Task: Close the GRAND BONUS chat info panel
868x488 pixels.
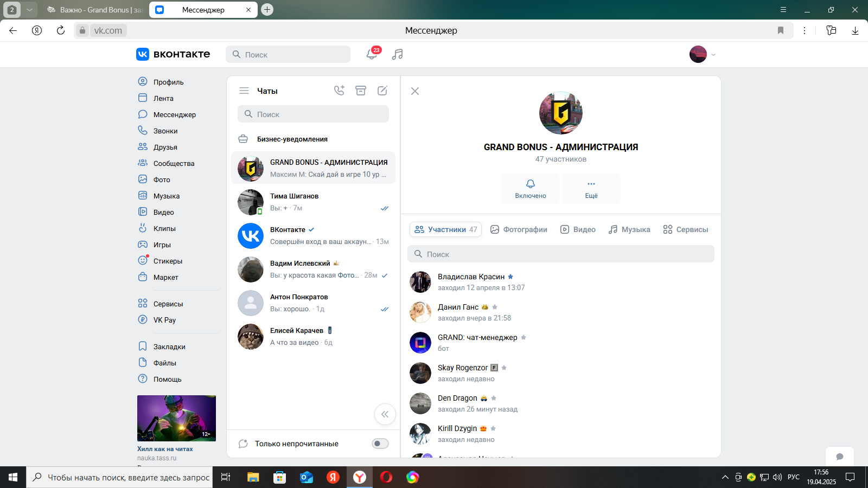Action: point(415,91)
